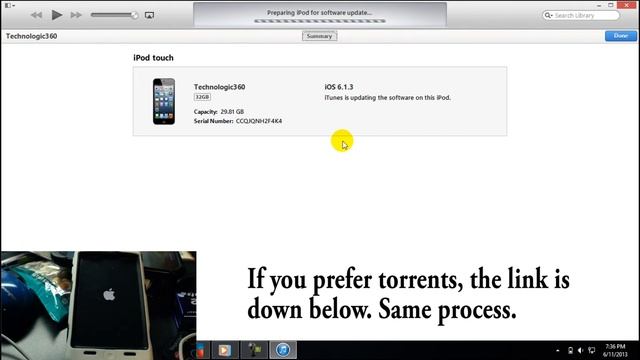
Task: Open the AirPlay output icon
Action: (x=149, y=15)
